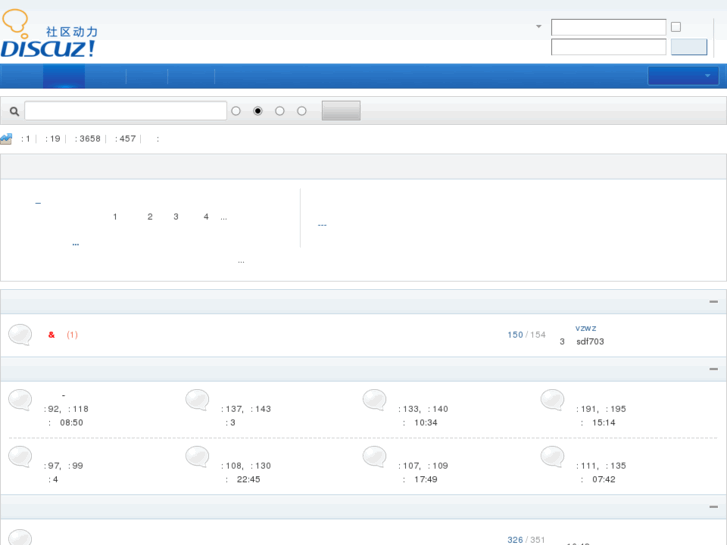727x545 pixels.
Task: Open user link sdf703
Action: coord(590,341)
